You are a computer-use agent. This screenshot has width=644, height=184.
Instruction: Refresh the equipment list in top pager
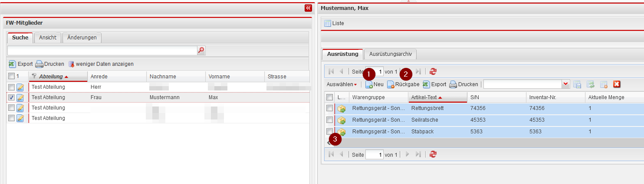point(433,71)
